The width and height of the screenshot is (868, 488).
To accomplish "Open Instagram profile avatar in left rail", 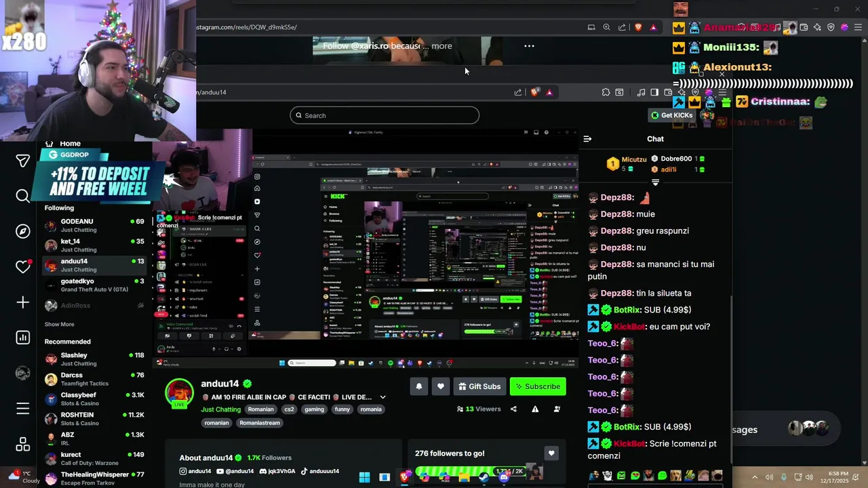I will click(x=22, y=373).
